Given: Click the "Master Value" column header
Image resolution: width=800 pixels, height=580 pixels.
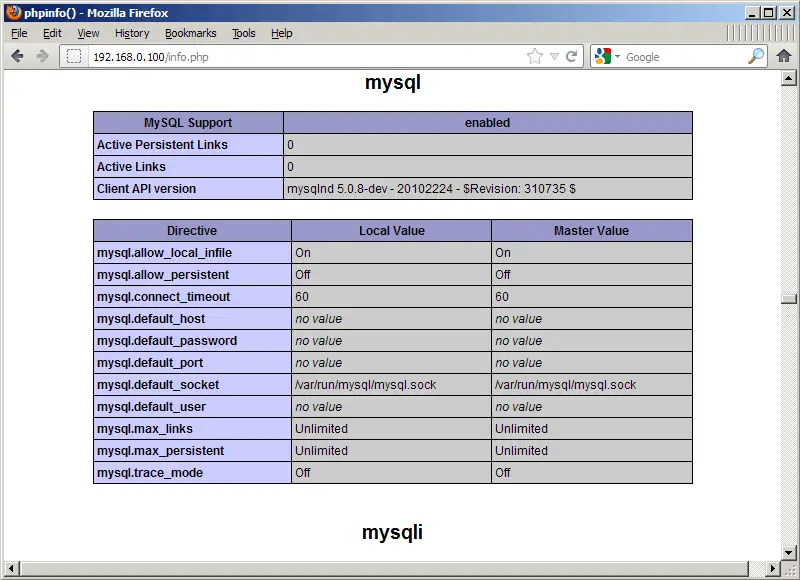Looking at the screenshot, I should click(x=592, y=231).
